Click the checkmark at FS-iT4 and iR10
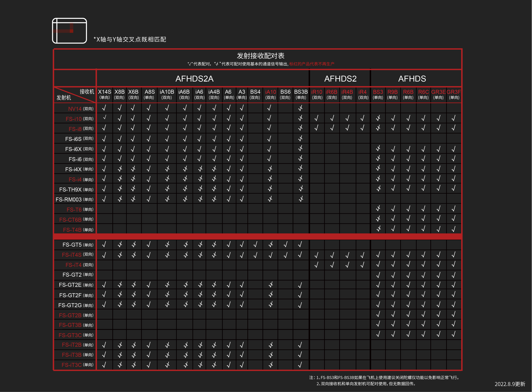 (316, 264)
